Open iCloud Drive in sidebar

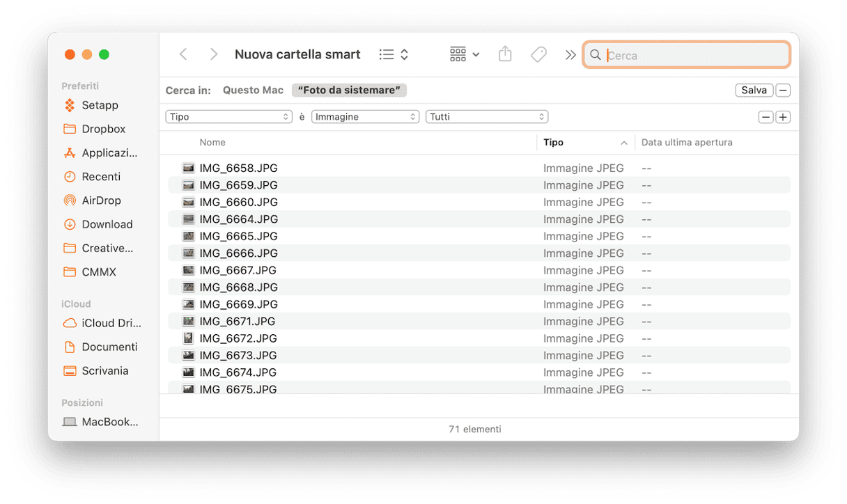click(x=111, y=323)
